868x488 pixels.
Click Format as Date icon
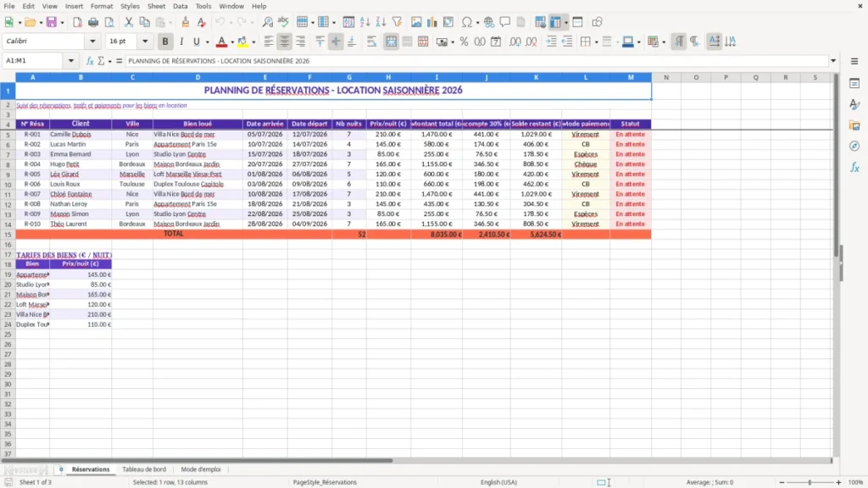pyautogui.click(x=496, y=42)
